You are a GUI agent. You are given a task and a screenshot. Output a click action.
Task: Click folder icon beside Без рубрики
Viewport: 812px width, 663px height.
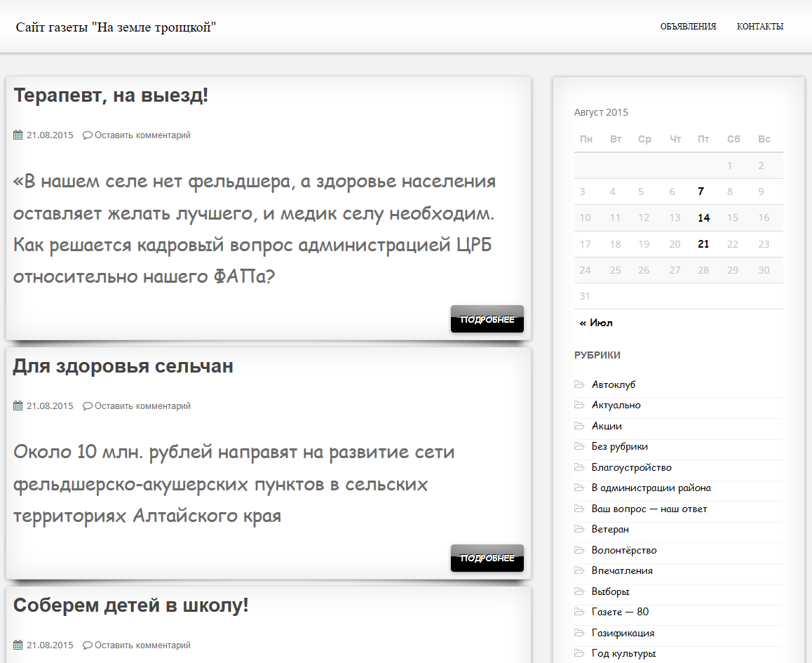tap(579, 446)
